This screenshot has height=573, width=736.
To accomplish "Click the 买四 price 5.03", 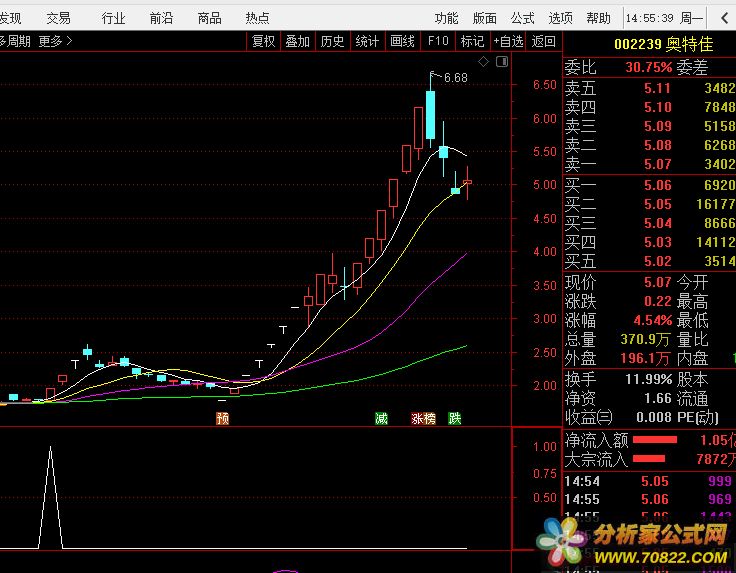I will coord(658,242).
